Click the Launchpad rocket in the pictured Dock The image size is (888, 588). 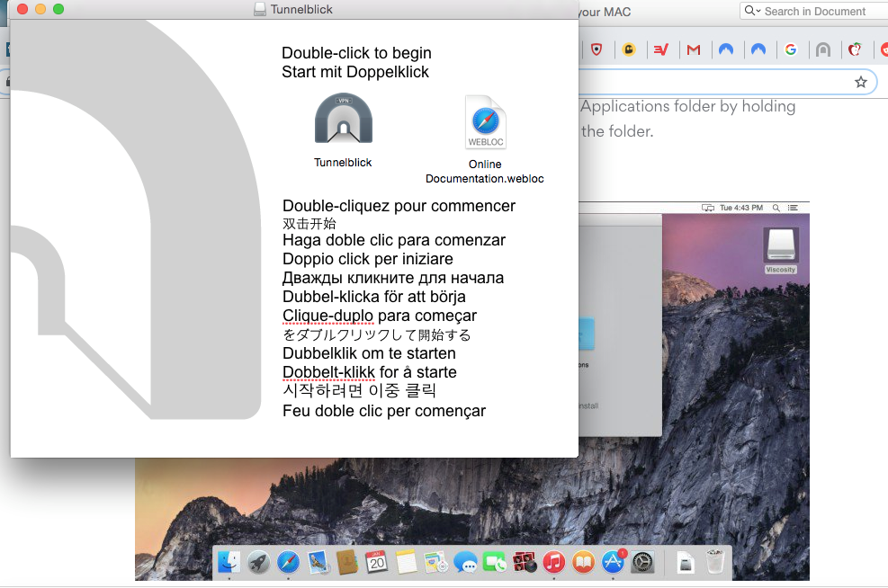point(259,563)
